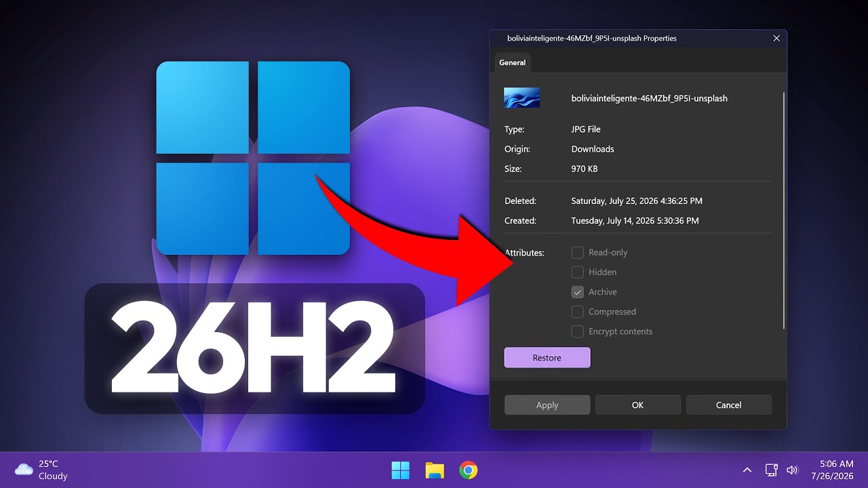Click the '970 KB' size value
The image size is (868, 488).
[x=585, y=169]
